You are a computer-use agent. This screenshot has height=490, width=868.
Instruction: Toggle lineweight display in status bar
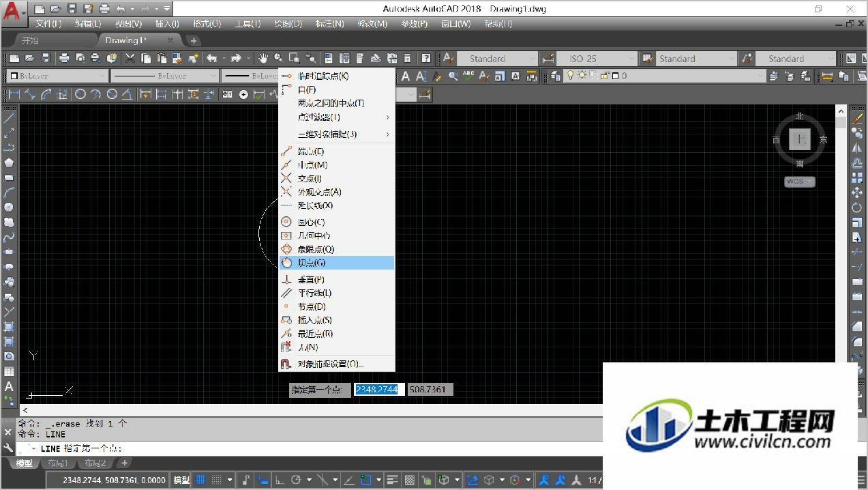[x=393, y=480]
